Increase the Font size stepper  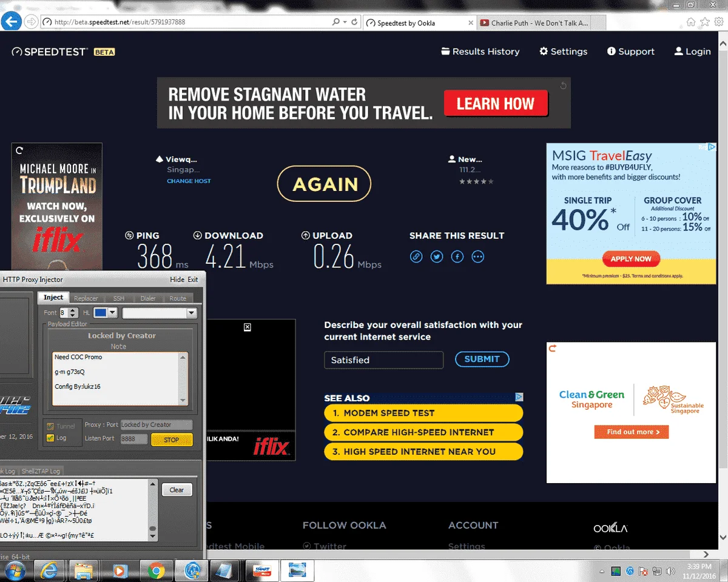(x=73, y=310)
